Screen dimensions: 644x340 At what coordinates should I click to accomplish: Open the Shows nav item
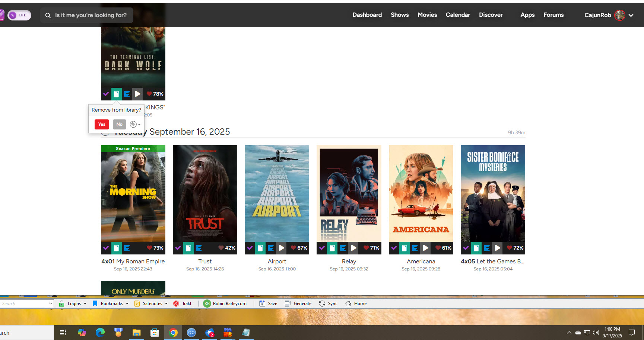tap(400, 15)
